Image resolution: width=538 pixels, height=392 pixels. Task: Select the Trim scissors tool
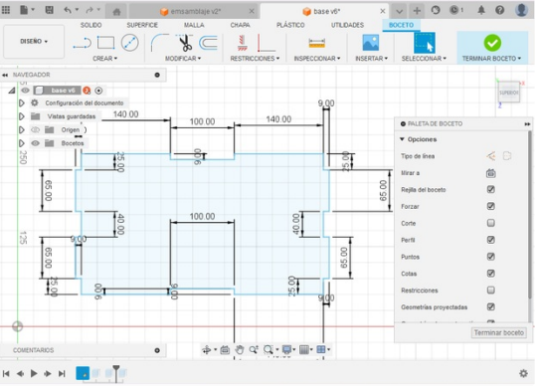coord(185,43)
